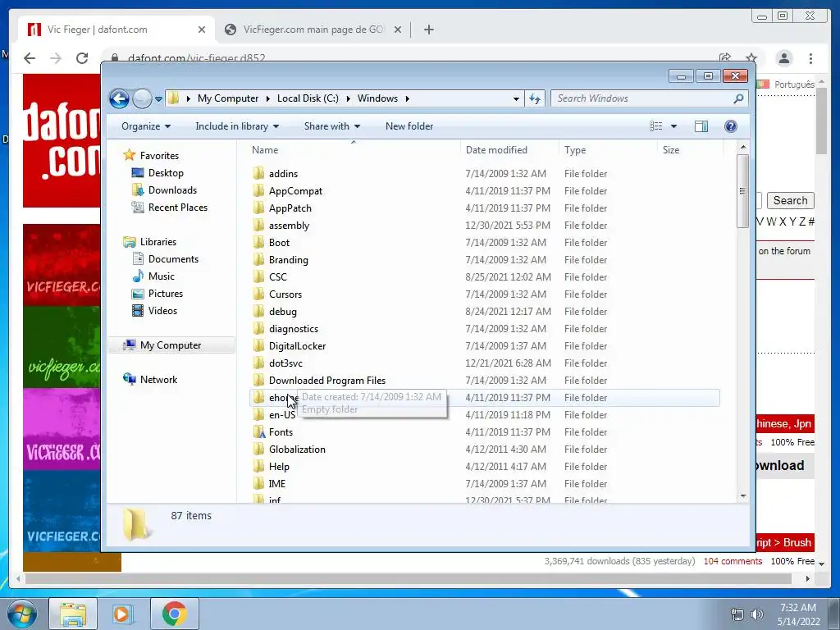This screenshot has width=840, height=630.
Task: Select My Computer in navigation pane
Action: (171, 345)
